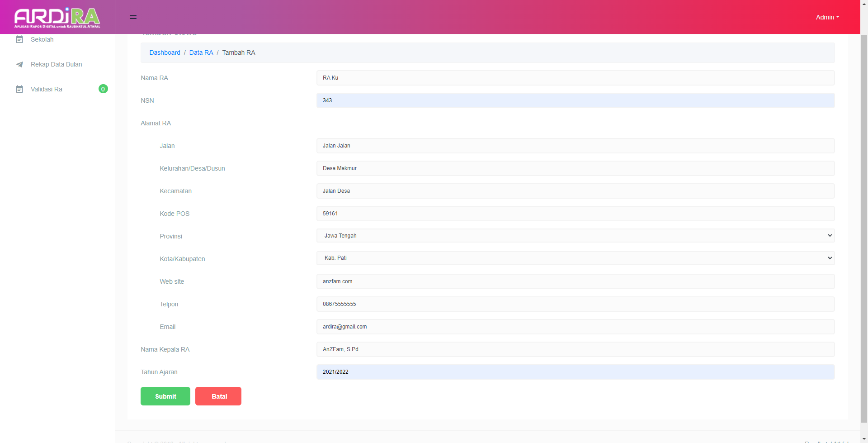
Task: Expand the Kota/Kabupaten dropdown
Action: coord(575,258)
